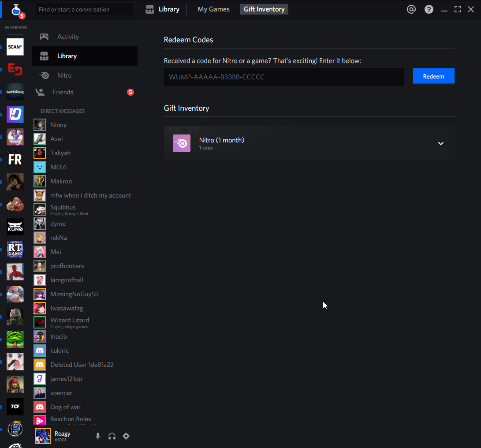Open direct message with profbonkars
This screenshot has width=481, height=448.
pyautogui.click(x=85, y=266)
